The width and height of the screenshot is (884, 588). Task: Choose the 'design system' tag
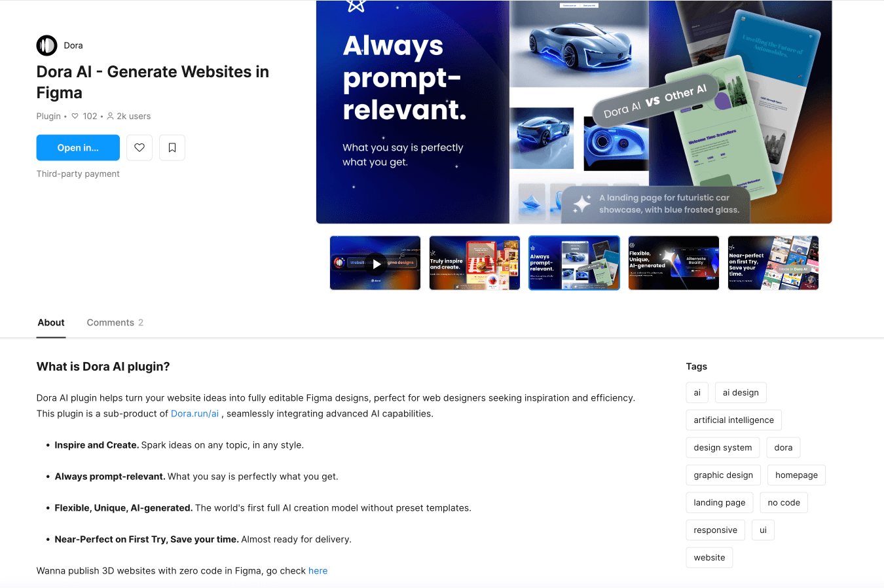pyautogui.click(x=723, y=448)
